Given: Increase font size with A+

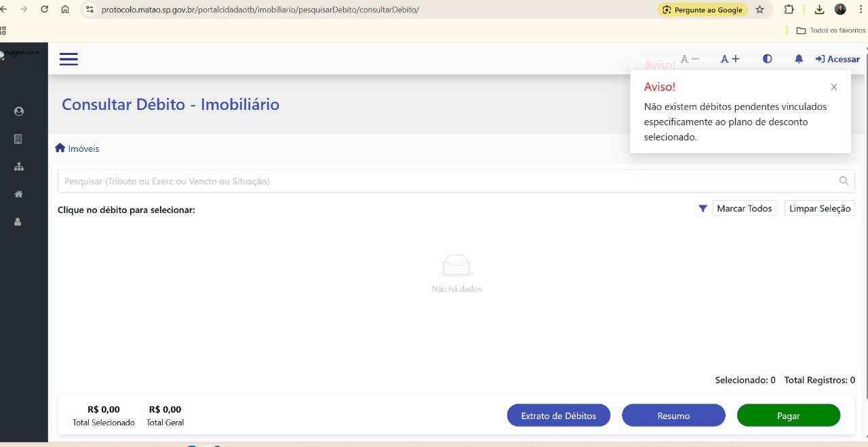Looking at the screenshot, I should (x=730, y=59).
